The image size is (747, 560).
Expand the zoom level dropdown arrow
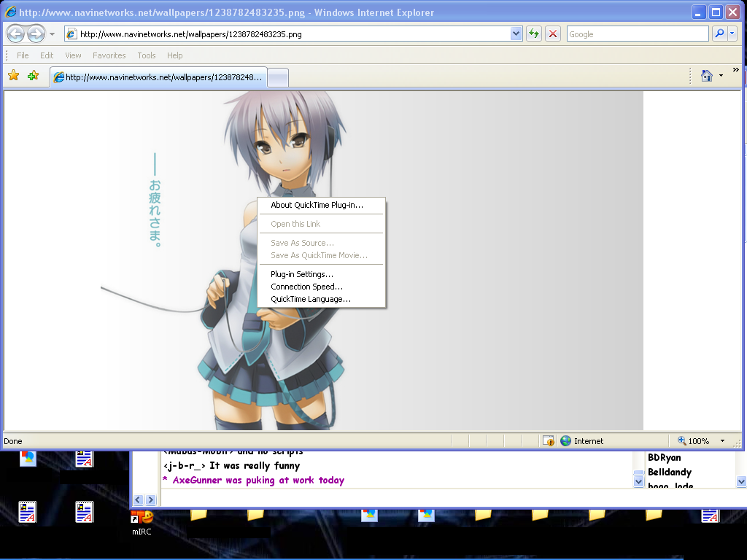[x=722, y=441]
